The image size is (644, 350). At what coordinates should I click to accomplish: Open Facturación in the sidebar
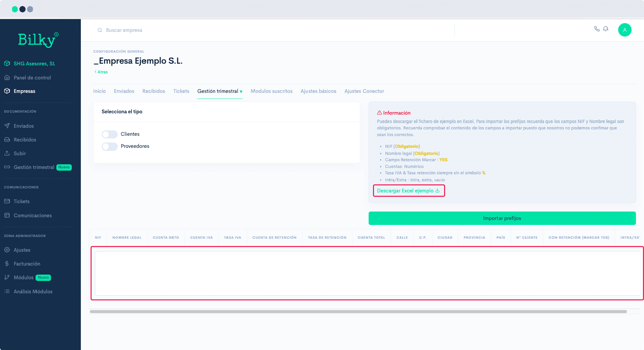click(27, 264)
